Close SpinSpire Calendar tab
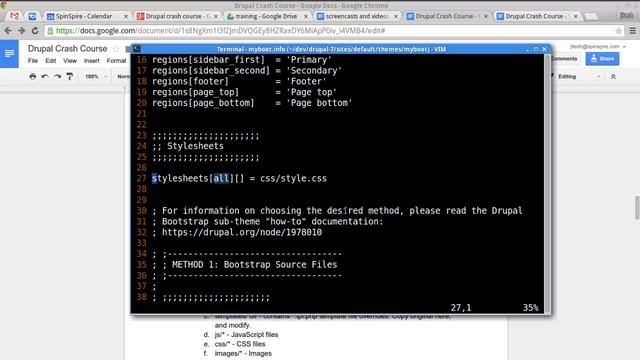 (x=126, y=16)
